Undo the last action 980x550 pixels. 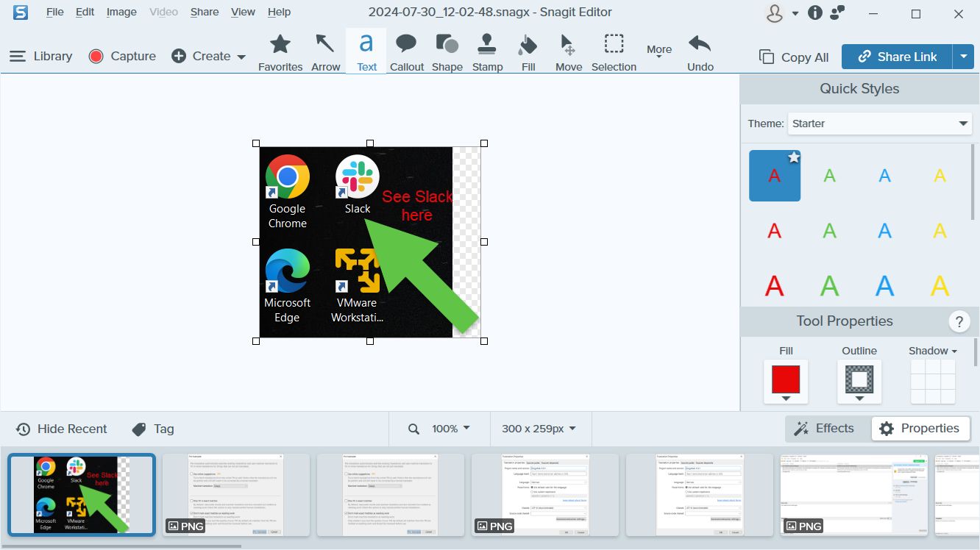[x=700, y=52]
